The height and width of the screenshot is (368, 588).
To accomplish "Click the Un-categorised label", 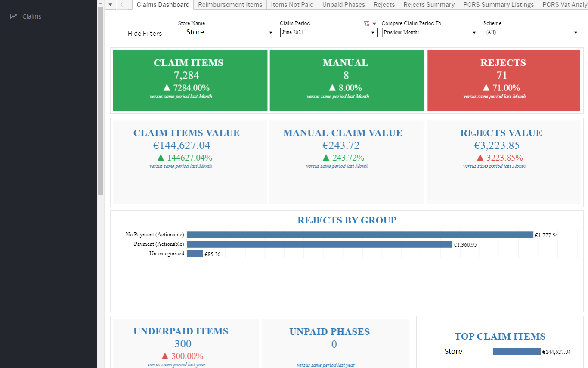I will click(x=167, y=254).
